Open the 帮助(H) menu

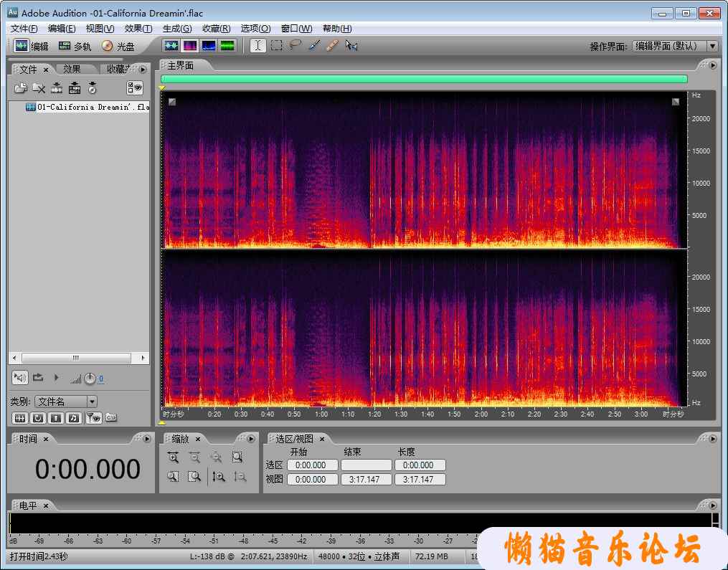(x=337, y=28)
